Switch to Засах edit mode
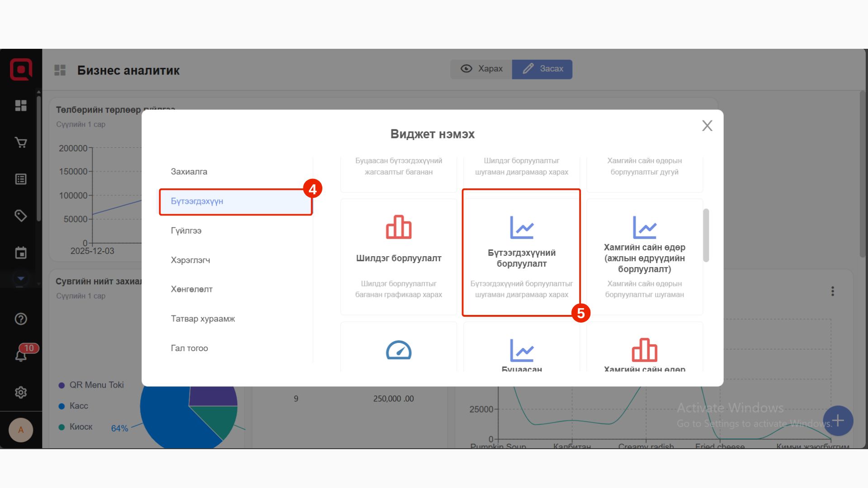The image size is (868, 488). (542, 69)
